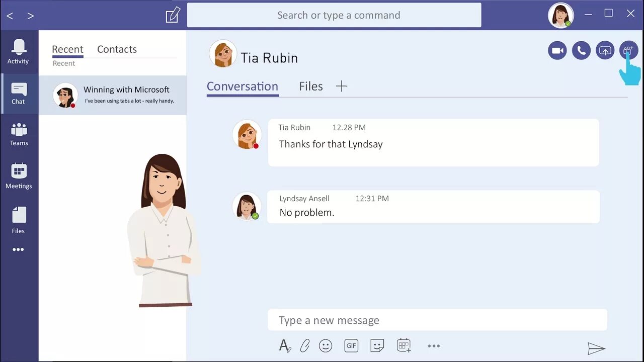Insert a GIF
Image resolution: width=644 pixels, height=362 pixels.
[x=351, y=346]
